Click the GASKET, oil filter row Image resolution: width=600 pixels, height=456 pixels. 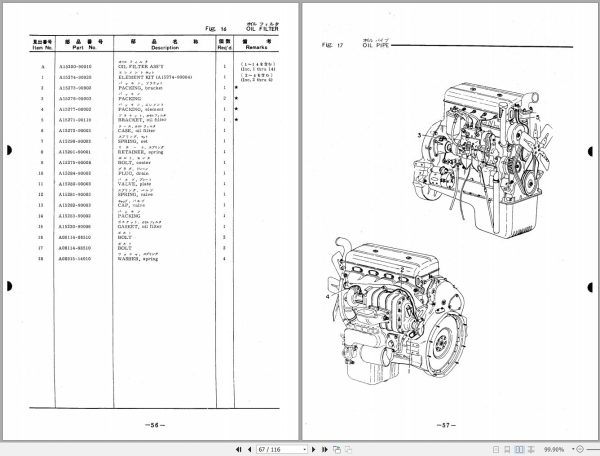(140, 225)
